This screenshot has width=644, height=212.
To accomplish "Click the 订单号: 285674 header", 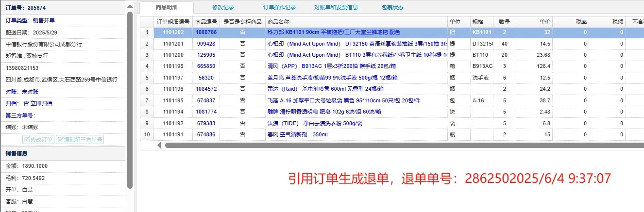I will click(26, 8).
